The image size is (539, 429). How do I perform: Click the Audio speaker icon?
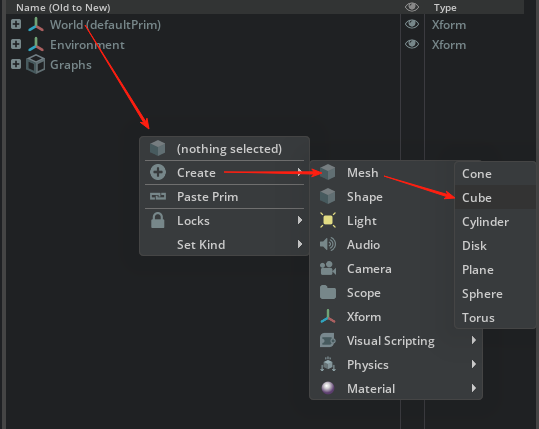tap(328, 244)
